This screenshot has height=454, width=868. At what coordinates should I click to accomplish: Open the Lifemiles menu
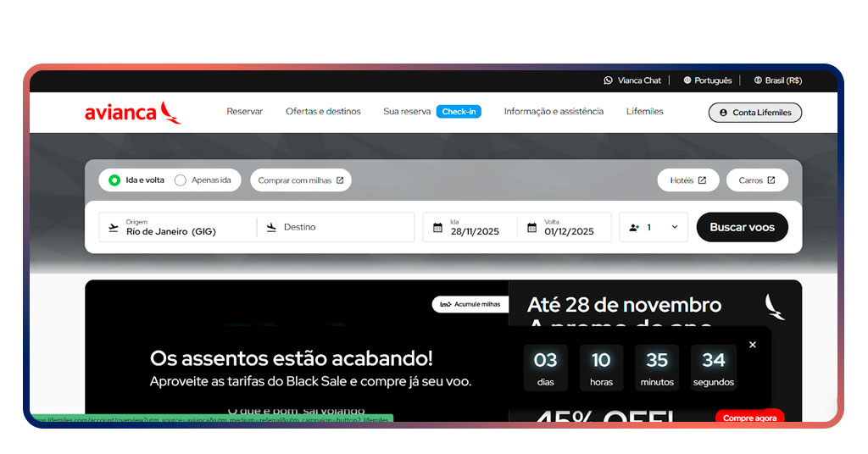point(645,111)
